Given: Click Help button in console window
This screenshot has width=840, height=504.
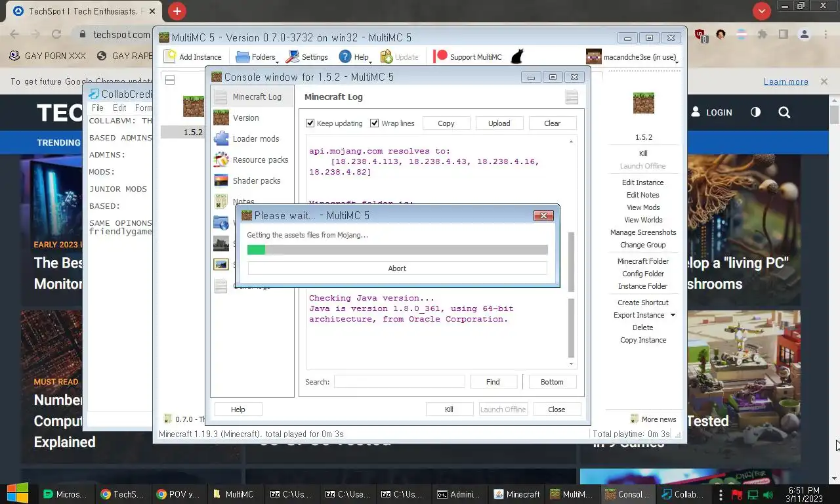Looking at the screenshot, I should tap(238, 409).
